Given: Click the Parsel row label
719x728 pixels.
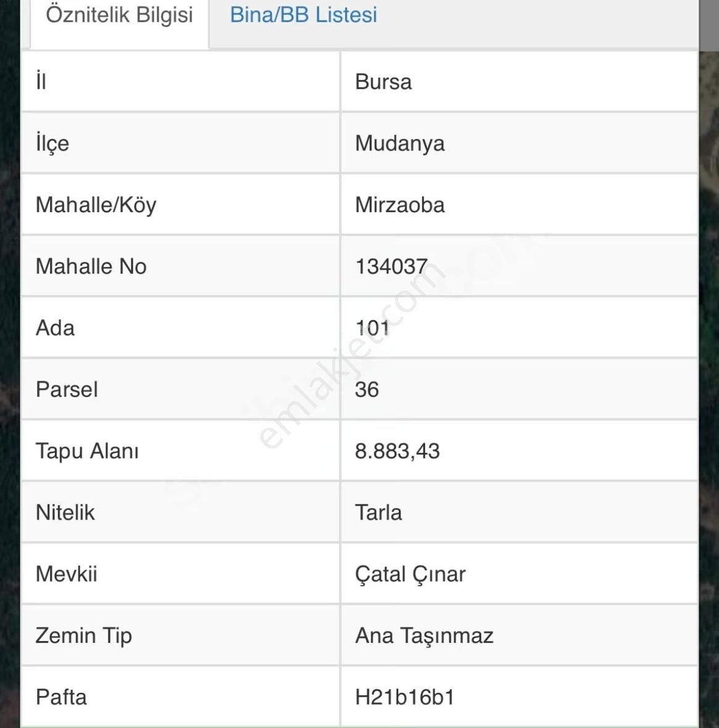Looking at the screenshot, I should (x=67, y=389).
